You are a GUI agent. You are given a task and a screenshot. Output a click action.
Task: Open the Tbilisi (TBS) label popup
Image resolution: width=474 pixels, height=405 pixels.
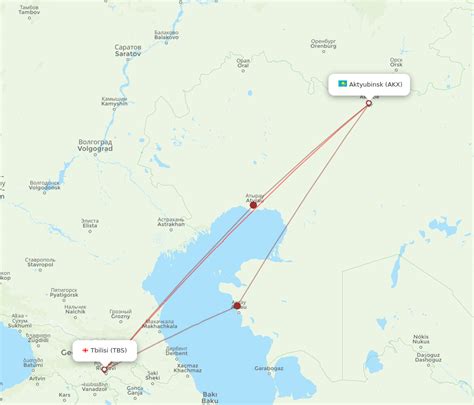(x=105, y=350)
